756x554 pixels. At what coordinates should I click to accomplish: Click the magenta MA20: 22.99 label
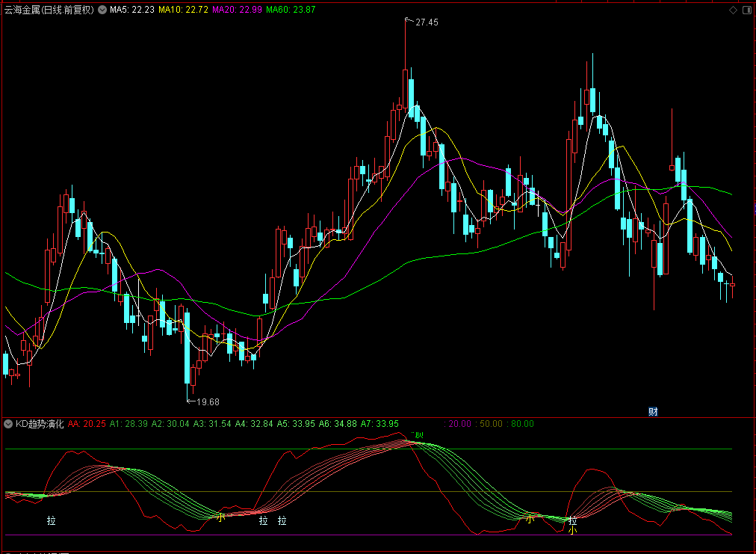238,9
